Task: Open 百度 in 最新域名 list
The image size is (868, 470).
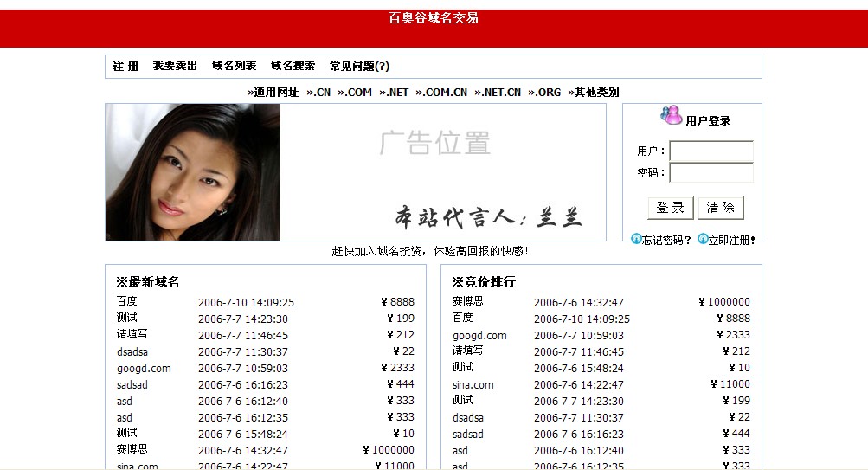Action: [x=126, y=301]
